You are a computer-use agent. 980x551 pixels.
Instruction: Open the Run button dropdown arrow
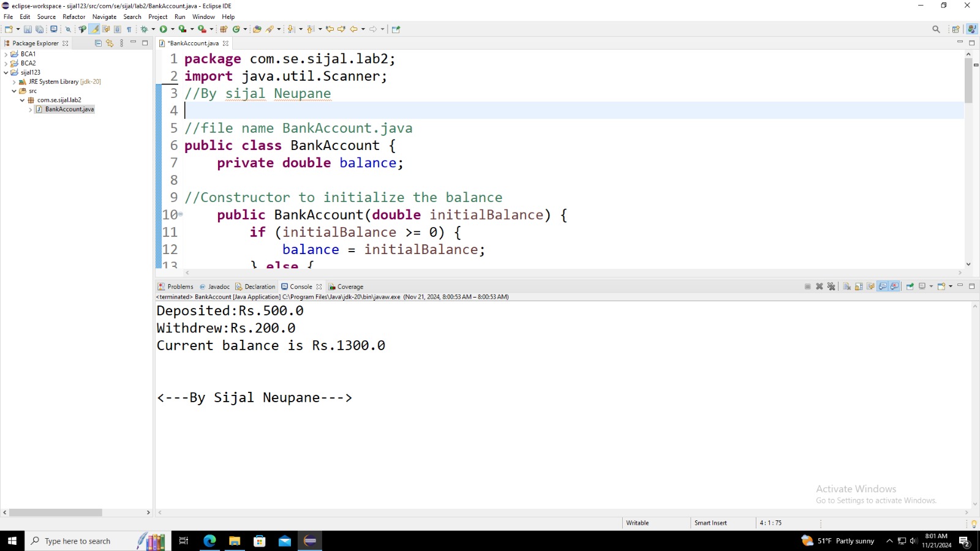click(173, 29)
